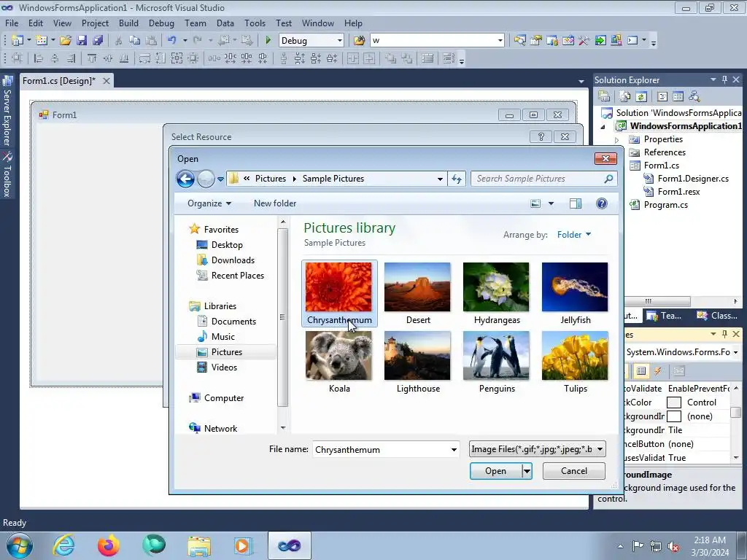Open the Tools menu
Screen dimensions: 747x560
pyautogui.click(x=255, y=23)
